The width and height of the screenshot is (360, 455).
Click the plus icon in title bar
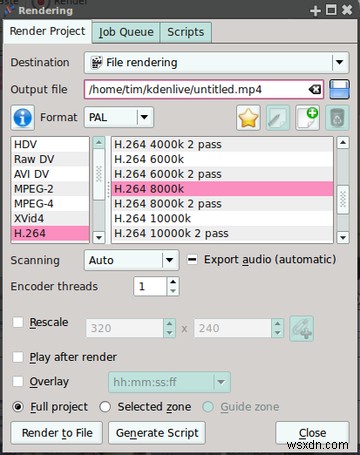(315, 11)
